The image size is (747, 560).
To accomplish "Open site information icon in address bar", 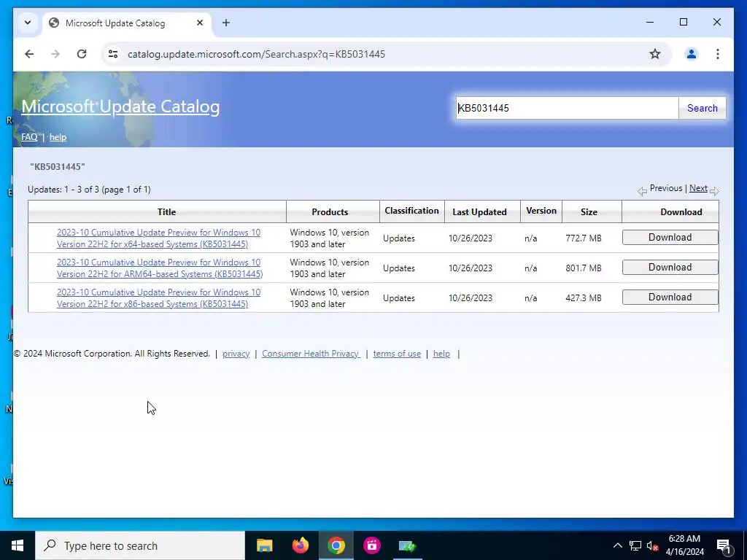I will coord(113,54).
